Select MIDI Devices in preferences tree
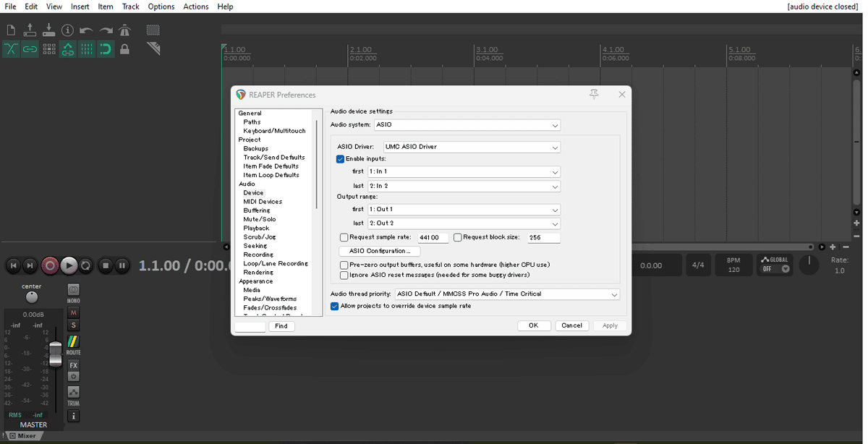 pyautogui.click(x=263, y=202)
